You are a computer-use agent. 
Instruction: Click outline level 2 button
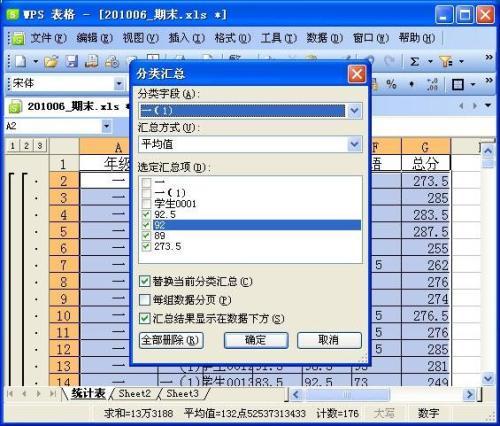point(26,146)
